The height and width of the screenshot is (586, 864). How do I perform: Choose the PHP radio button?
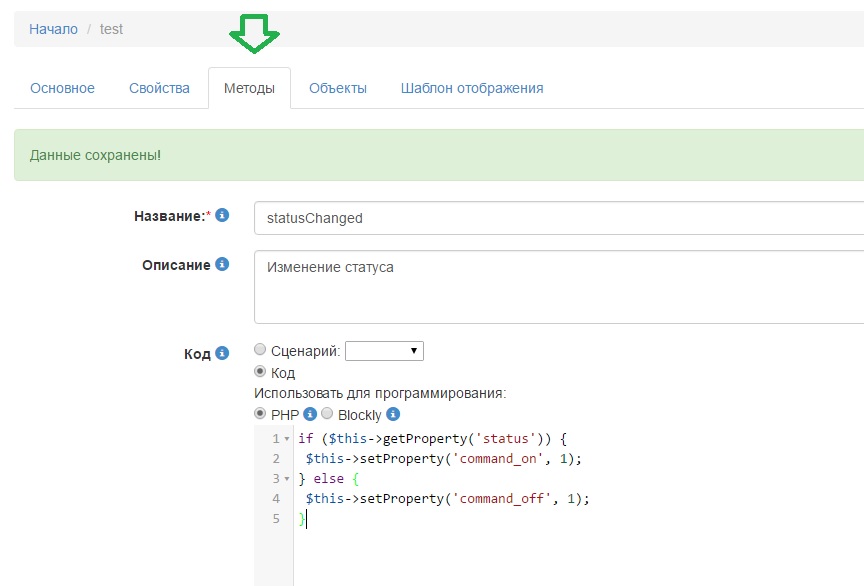[x=261, y=414]
